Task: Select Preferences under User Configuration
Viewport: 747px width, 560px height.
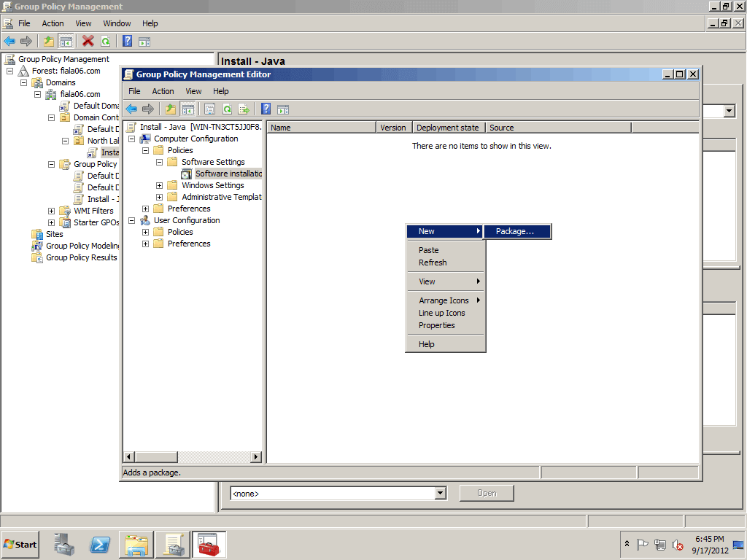Action: coord(189,244)
